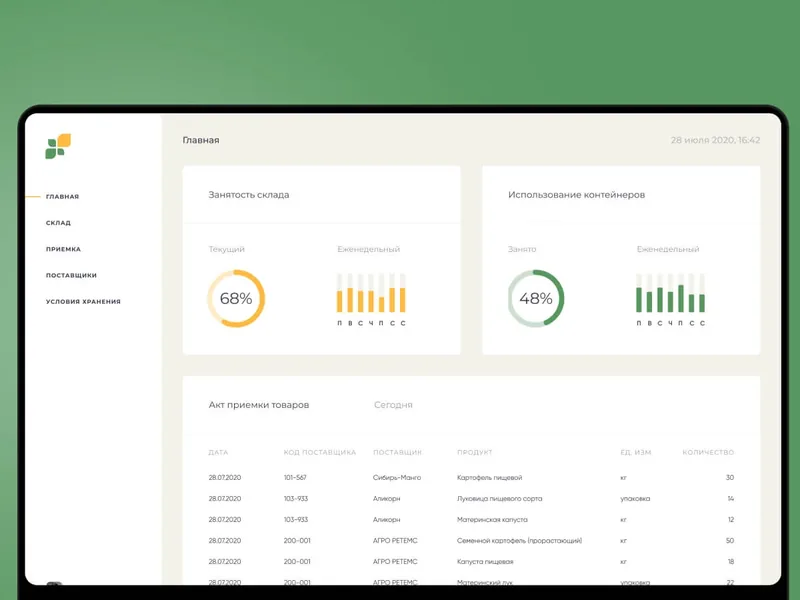The width and height of the screenshot is (800, 600).
Task: Click the Акт приемки товаров heading
Action: coord(259,405)
